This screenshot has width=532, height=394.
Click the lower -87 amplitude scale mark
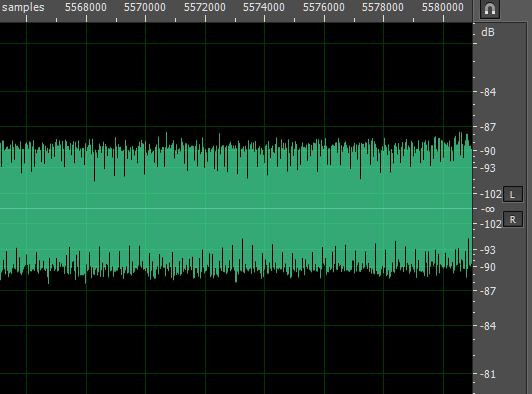pyautogui.click(x=488, y=291)
